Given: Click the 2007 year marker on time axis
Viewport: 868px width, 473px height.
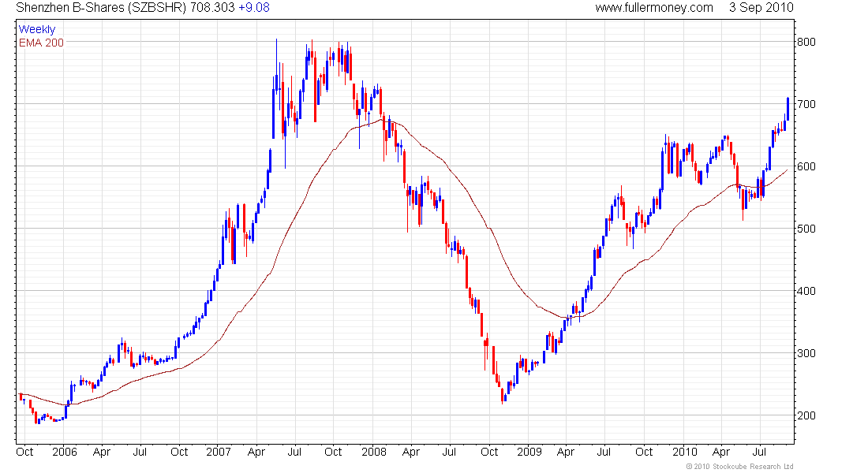Looking at the screenshot, I should pyautogui.click(x=219, y=452).
